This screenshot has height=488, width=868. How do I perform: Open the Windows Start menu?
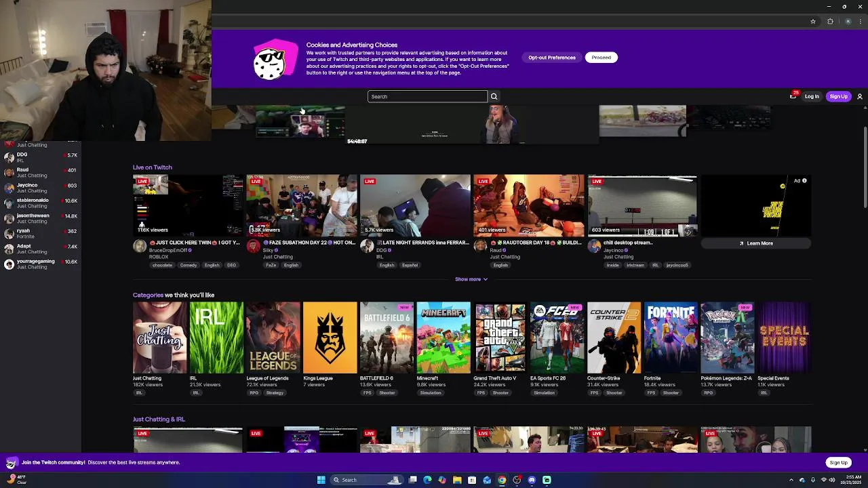(321, 480)
